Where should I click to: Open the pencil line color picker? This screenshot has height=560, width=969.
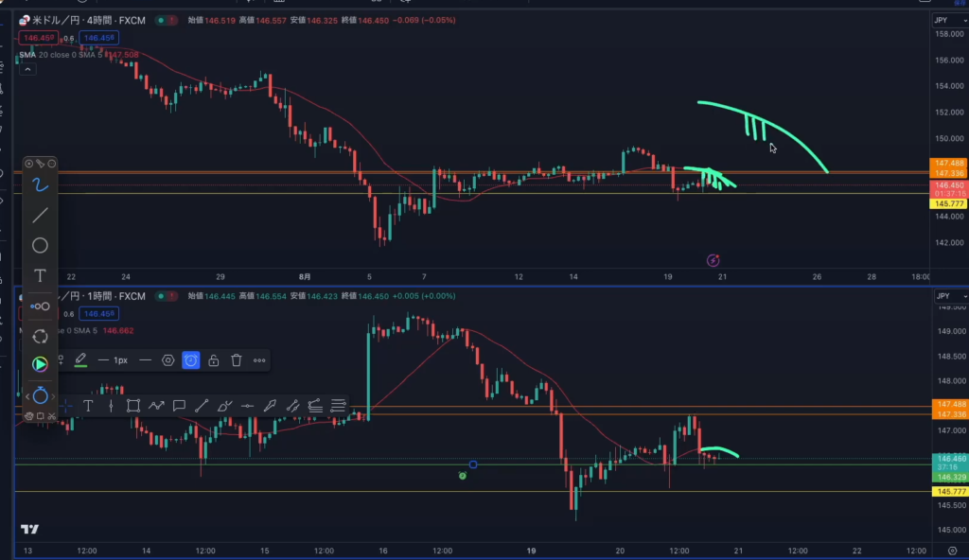[x=80, y=360]
